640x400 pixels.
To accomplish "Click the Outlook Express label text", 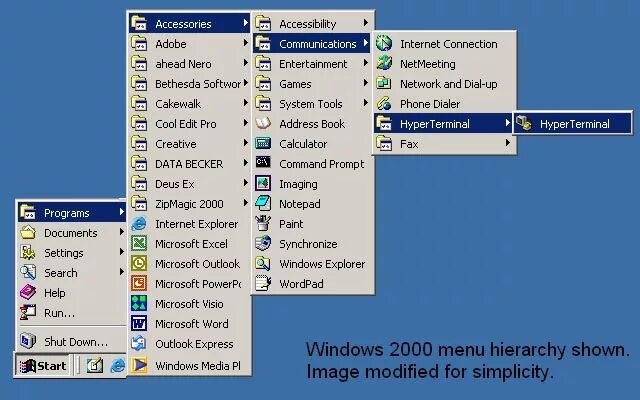I will [x=194, y=344].
